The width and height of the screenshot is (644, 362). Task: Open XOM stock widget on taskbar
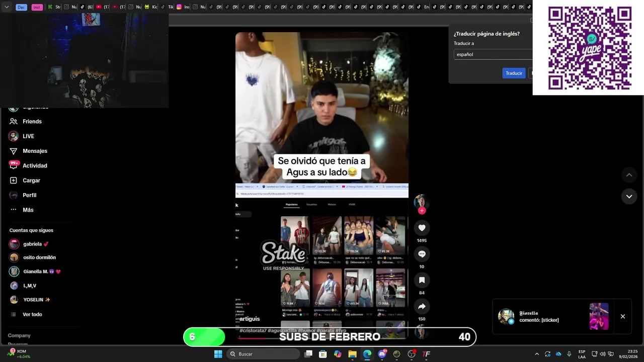coord(19,354)
